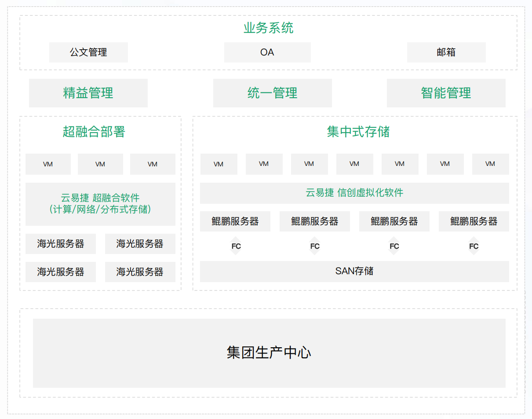
Task: Open the 邮箱 box
Action: point(446,52)
